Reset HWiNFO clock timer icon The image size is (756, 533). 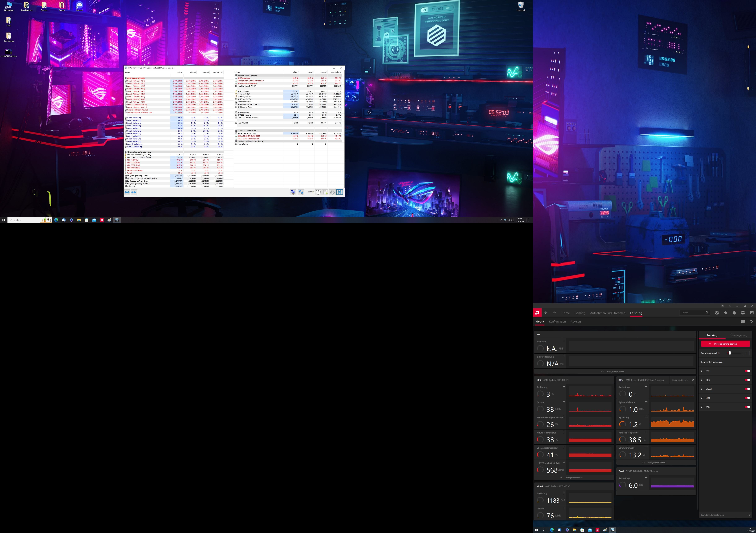point(318,192)
